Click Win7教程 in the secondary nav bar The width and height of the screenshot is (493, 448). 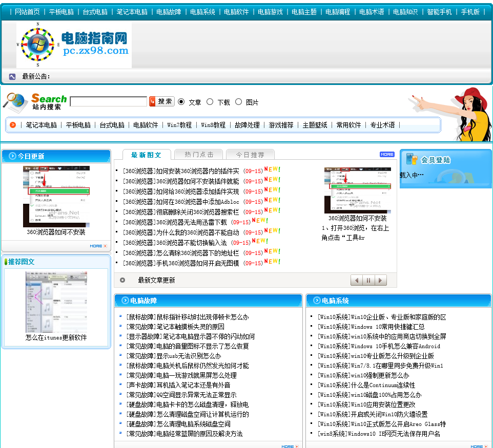(x=179, y=125)
